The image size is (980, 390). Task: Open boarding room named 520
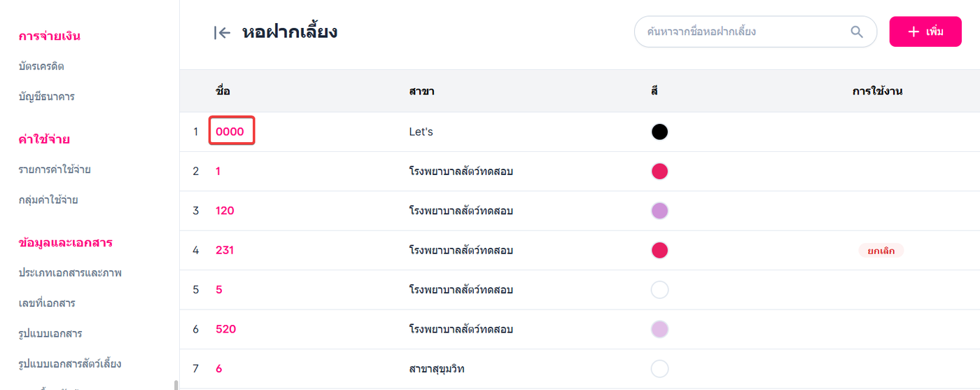[x=225, y=329]
